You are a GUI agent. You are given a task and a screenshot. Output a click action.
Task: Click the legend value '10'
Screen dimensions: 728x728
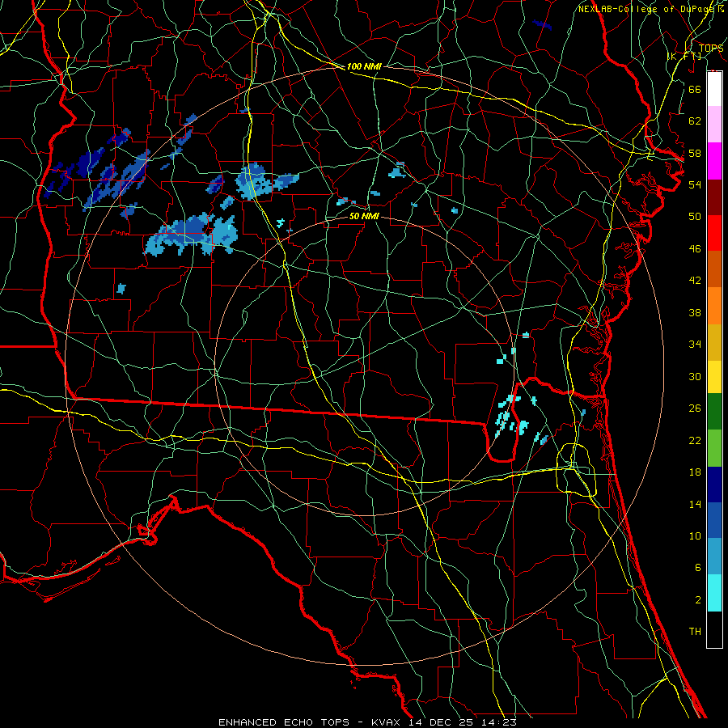(695, 536)
